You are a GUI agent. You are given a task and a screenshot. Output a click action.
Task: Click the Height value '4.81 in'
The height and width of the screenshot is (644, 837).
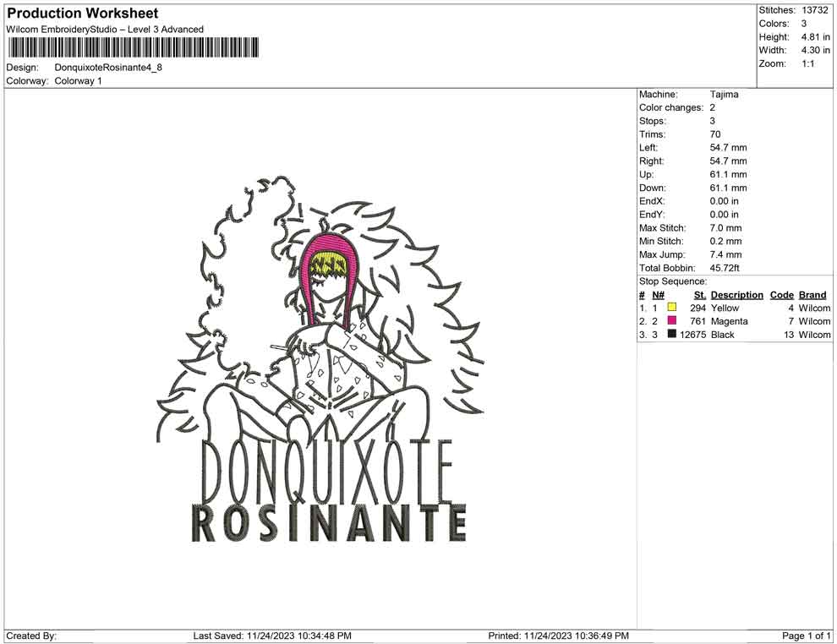pos(815,37)
